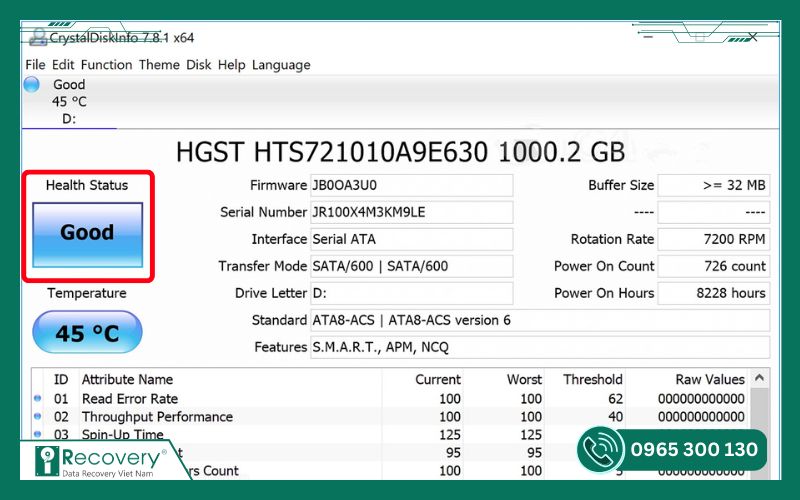Screen dimensions: 800x500
Task: Open the Help menu
Action: [232, 65]
